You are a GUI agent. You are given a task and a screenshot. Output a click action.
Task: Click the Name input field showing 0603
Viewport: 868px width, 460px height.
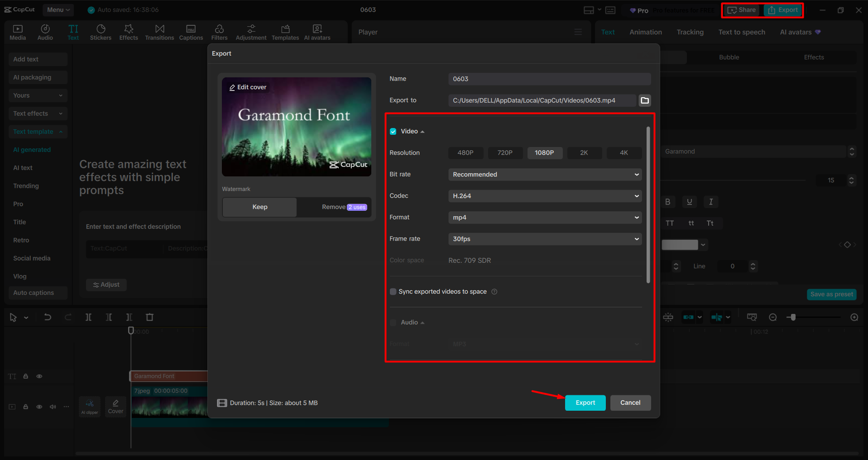pos(548,79)
